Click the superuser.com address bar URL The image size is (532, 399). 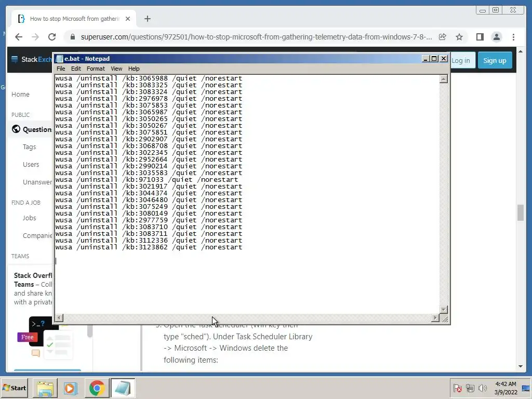[256, 37]
